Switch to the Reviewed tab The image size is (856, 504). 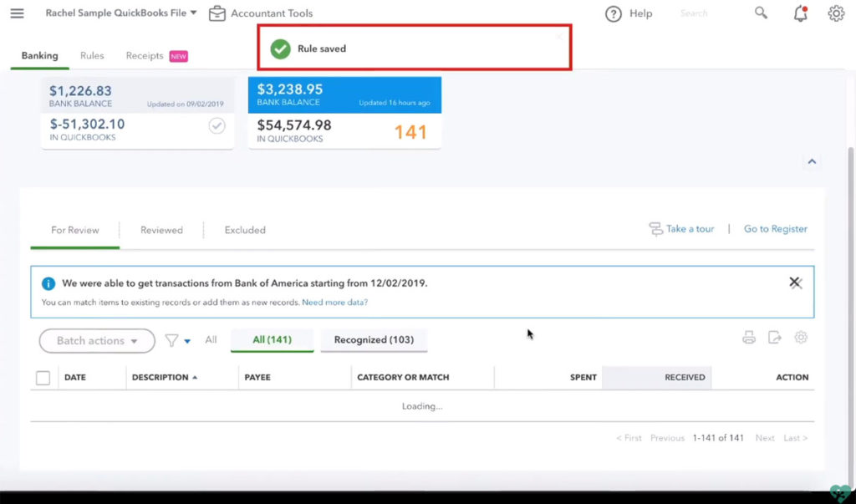tap(161, 230)
